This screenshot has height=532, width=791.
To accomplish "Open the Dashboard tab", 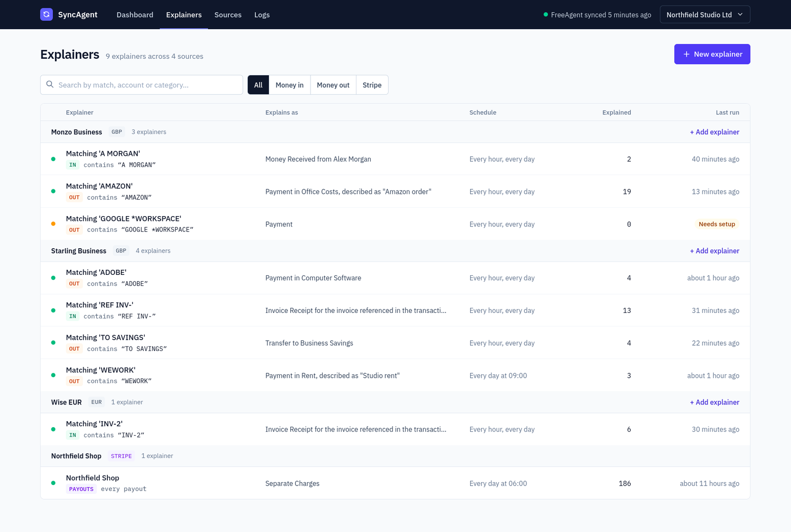I will click(x=135, y=15).
